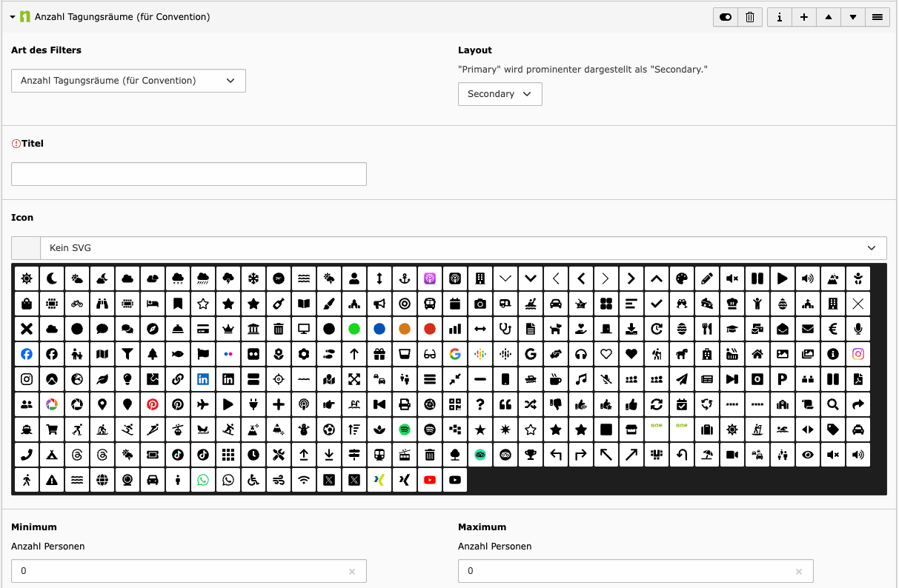Image resolution: width=899 pixels, height=588 pixels.
Task: Choose the trophy icon
Action: pyautogui.click(x=531, y=455)
